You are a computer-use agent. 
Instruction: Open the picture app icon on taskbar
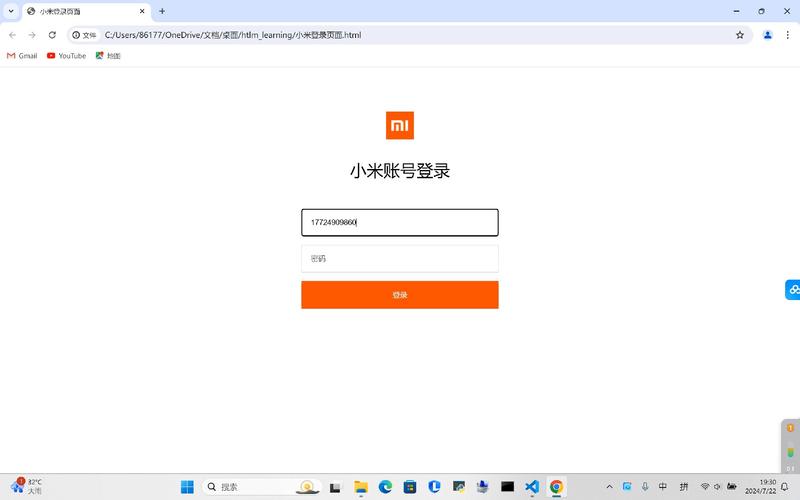point(459,487)
